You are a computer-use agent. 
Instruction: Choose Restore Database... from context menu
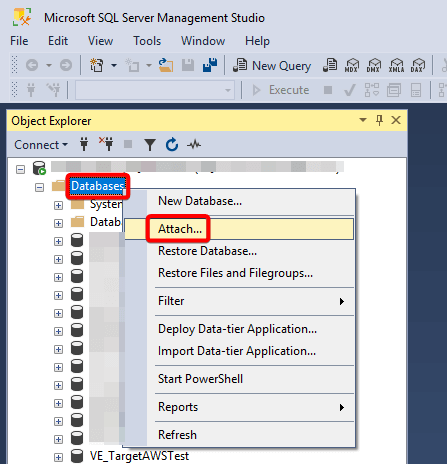[240, 251]
